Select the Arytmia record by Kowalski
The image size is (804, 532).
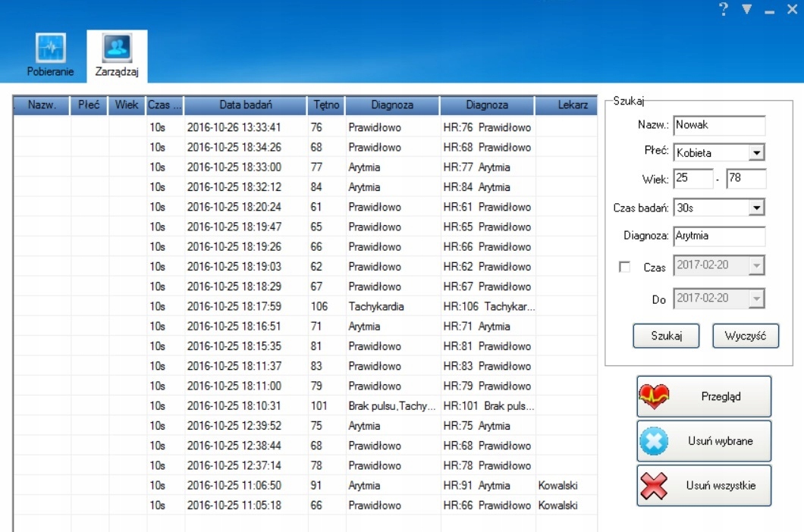305,485
